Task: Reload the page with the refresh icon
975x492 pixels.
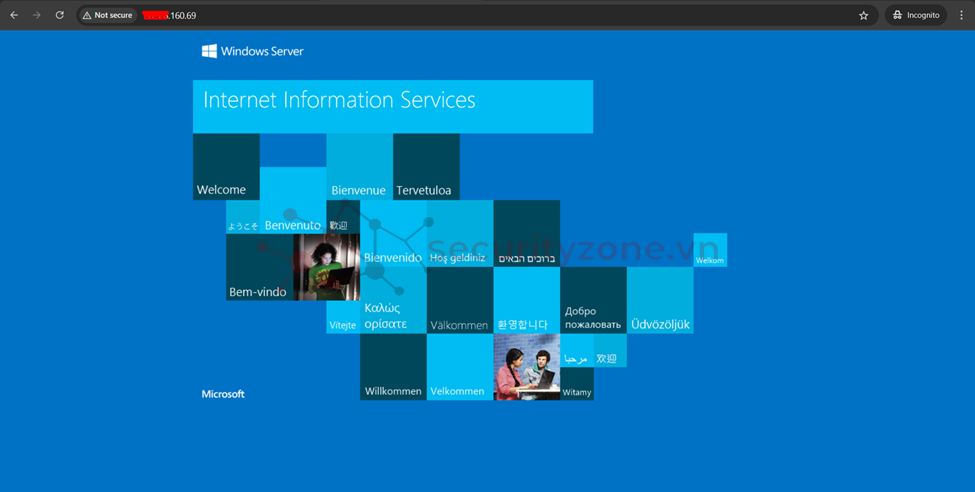Action: coord(60,15)
